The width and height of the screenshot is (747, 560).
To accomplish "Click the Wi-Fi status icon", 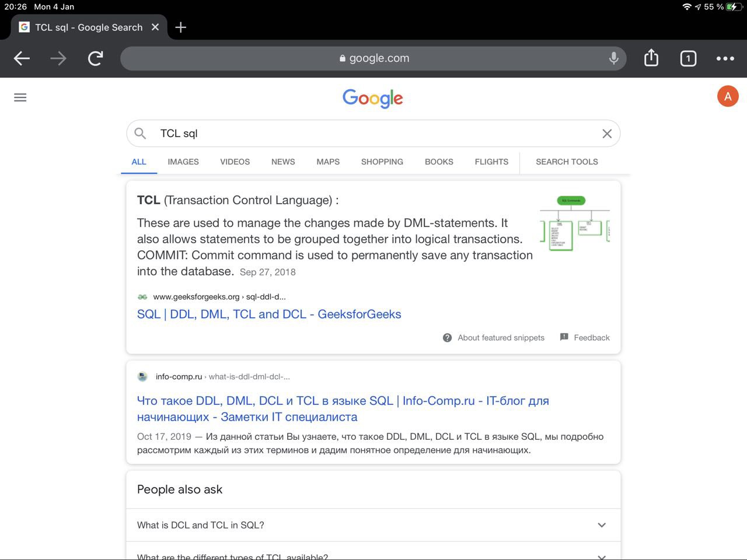I will (686, 6).
